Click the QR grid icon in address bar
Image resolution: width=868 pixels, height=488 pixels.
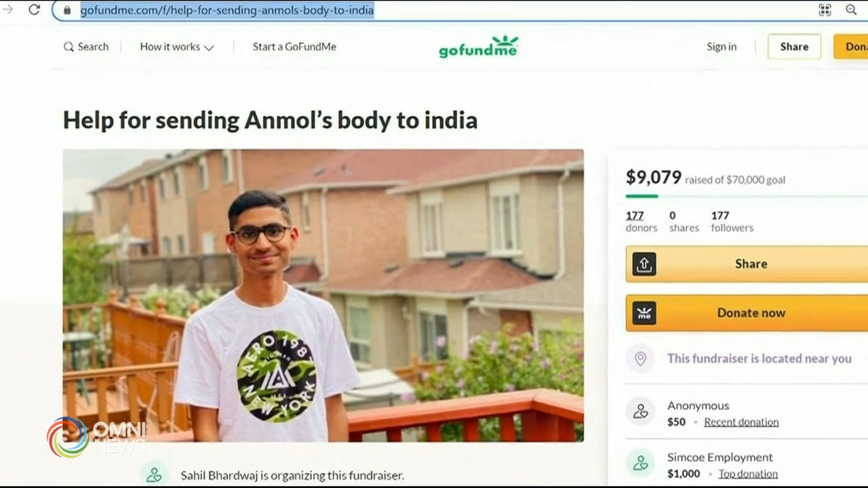(825, 9)
